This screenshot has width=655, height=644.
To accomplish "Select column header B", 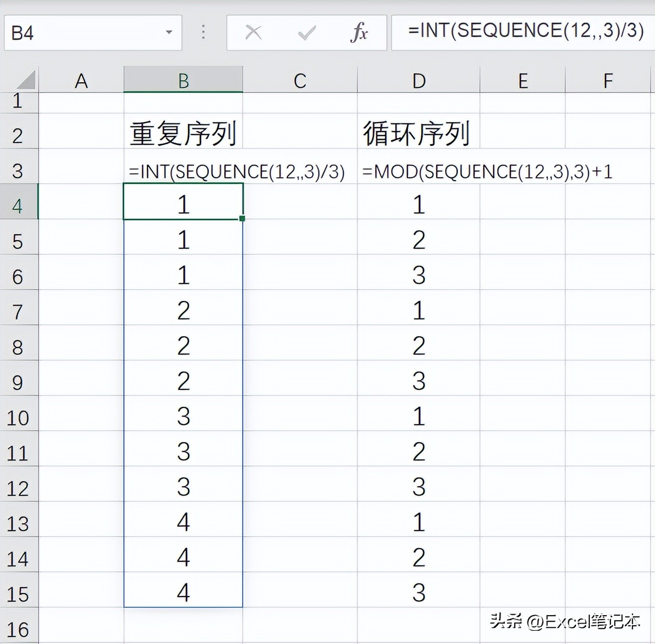I will (183, 79).
